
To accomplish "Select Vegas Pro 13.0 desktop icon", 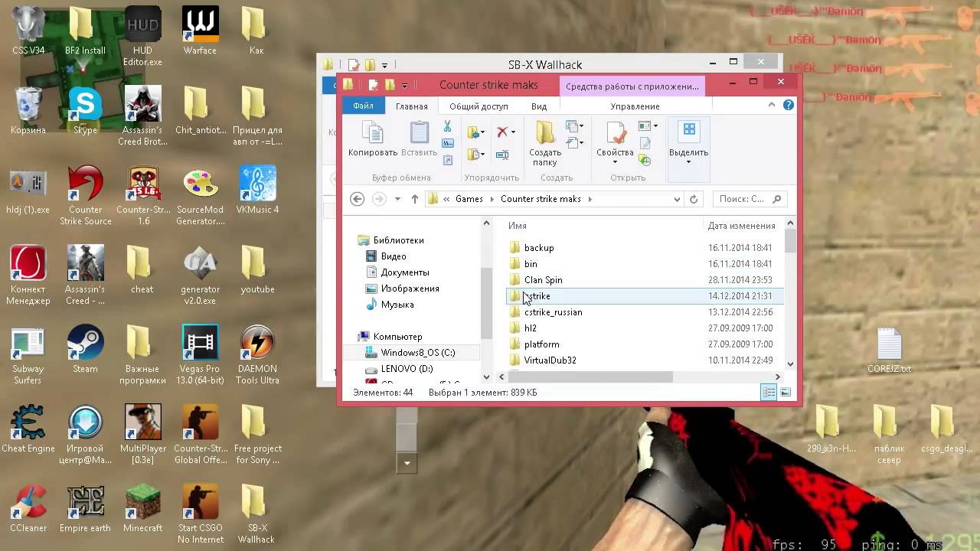I will tap(200, 355).
